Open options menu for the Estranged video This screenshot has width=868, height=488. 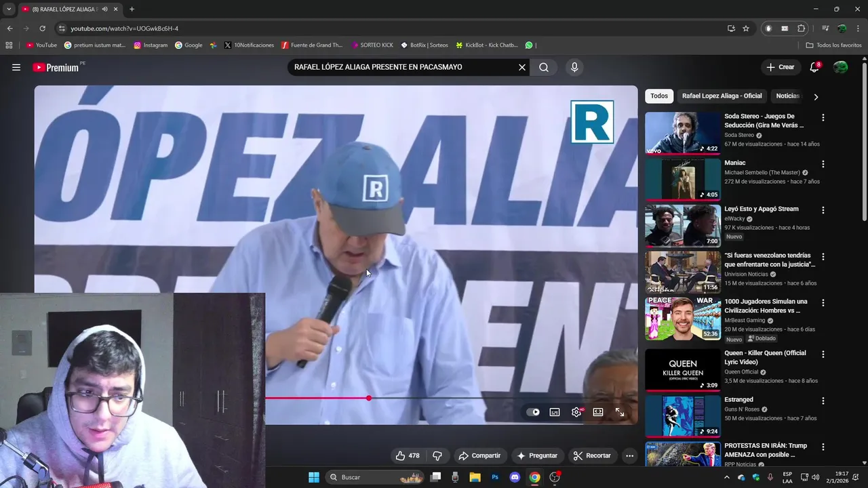[x=823, y=401]
